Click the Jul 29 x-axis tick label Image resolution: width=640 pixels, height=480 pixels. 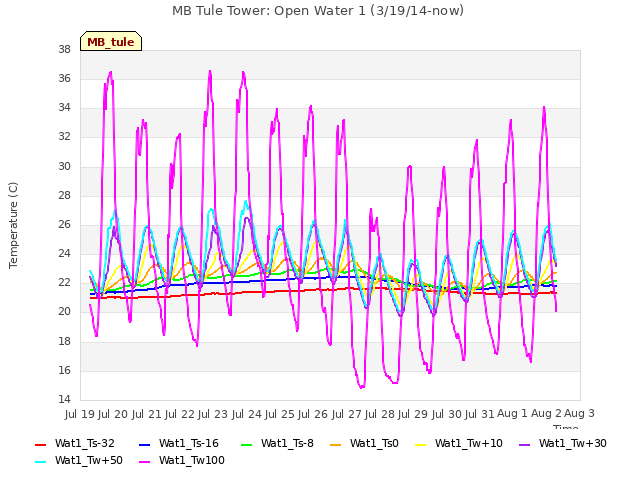pos(413,414)
